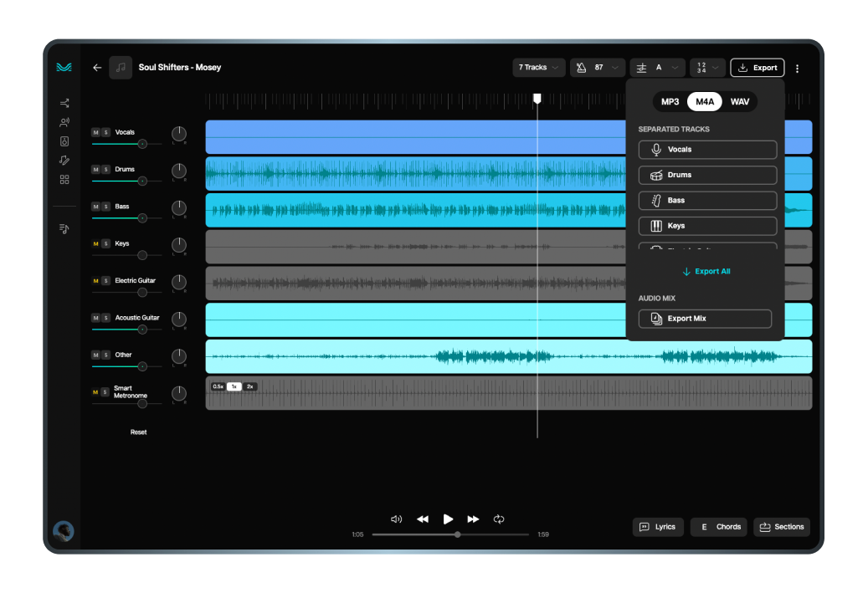Open the plugins grid sidebar icon
Image resolution: width=868 pixels, height=593 pixels.
tap(64, 180)
